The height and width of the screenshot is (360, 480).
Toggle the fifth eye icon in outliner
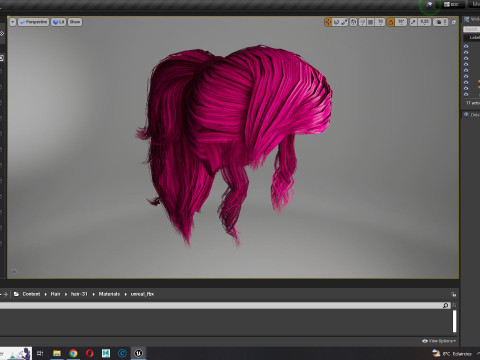[x=466, y=70]
